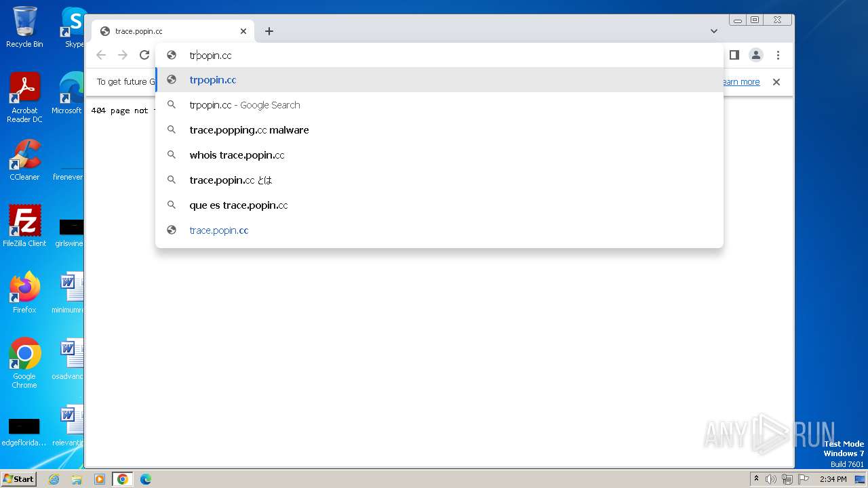Click the 2:34 PM taskbar clock
The image size is (868, 488).
click(833, 479)
